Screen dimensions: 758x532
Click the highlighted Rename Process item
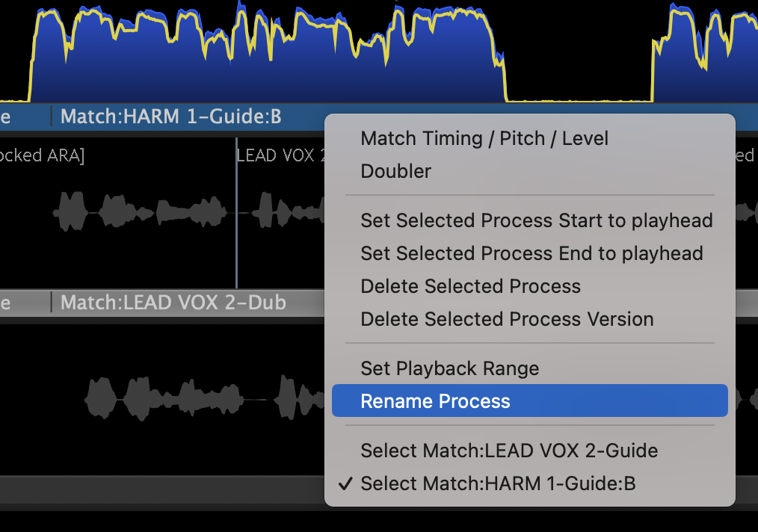click(435, 401)
